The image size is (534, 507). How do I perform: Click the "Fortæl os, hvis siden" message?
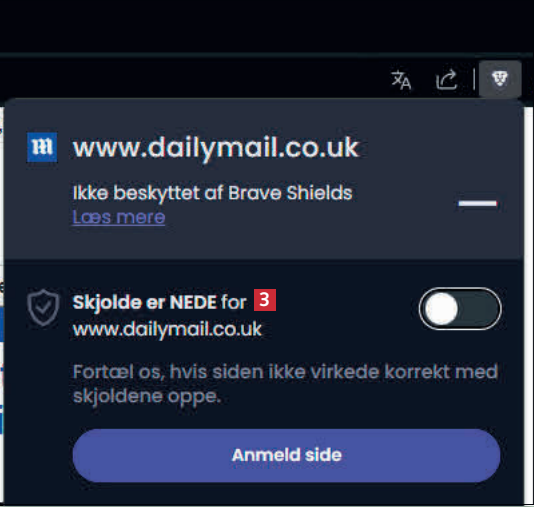285,384
